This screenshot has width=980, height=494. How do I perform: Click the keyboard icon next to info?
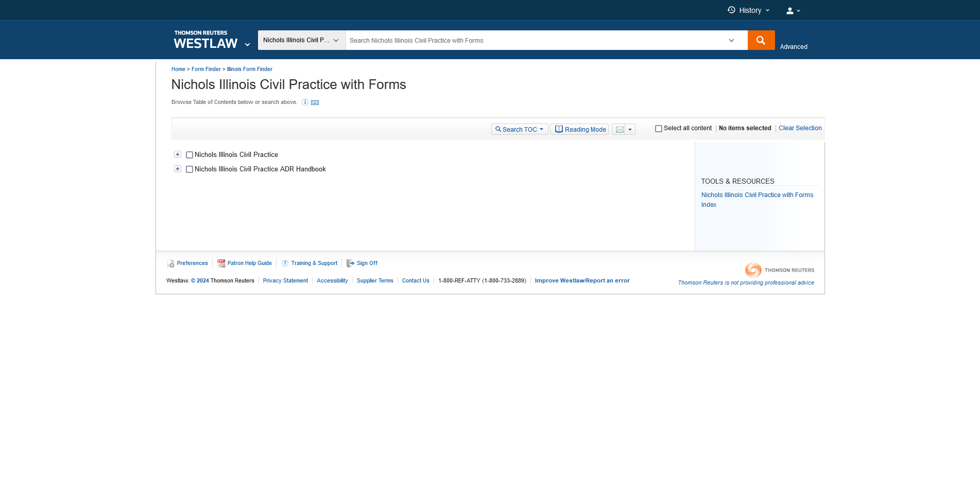click(315, 103)
